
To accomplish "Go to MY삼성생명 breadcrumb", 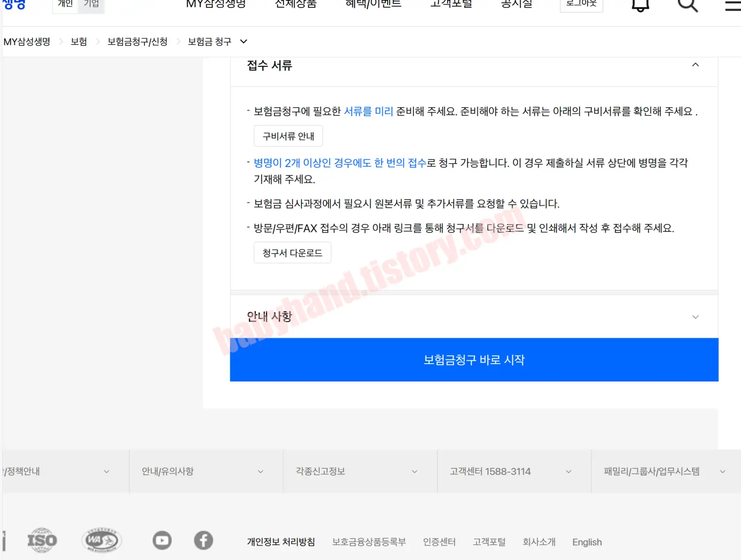I will pyautogui.click(x=27, y=42).
